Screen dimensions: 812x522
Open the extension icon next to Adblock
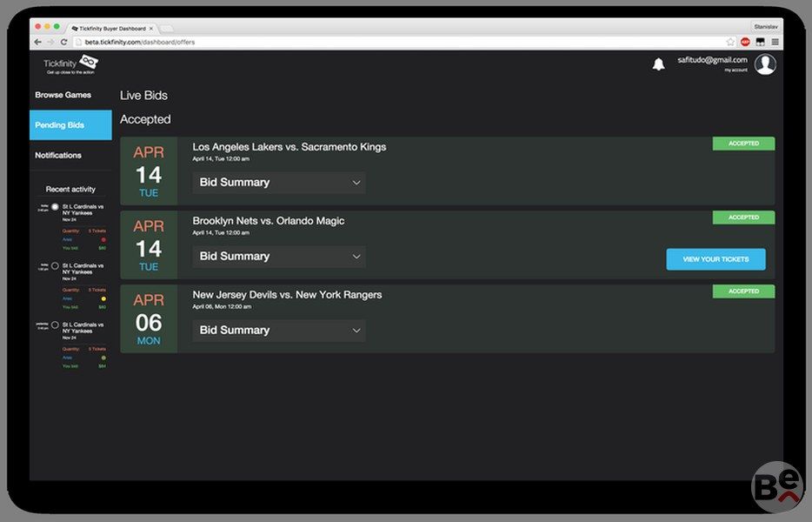(760, 42)
